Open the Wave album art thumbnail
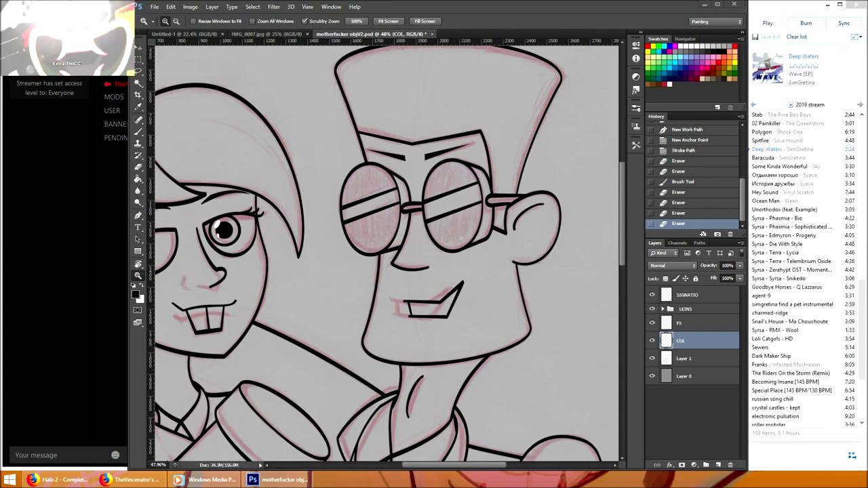 point(767,69)
